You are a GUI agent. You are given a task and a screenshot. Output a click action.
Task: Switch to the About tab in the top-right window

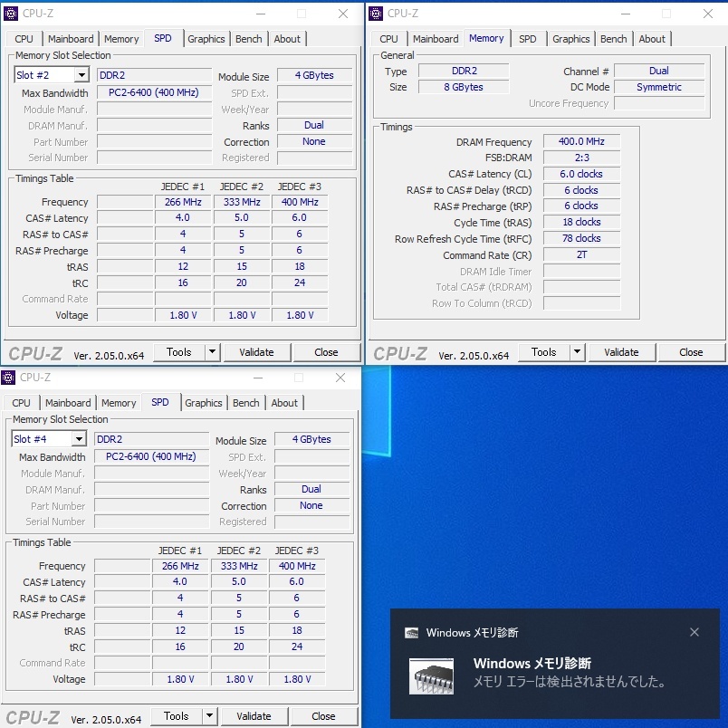pyautogui.click(x=652, y=39)
